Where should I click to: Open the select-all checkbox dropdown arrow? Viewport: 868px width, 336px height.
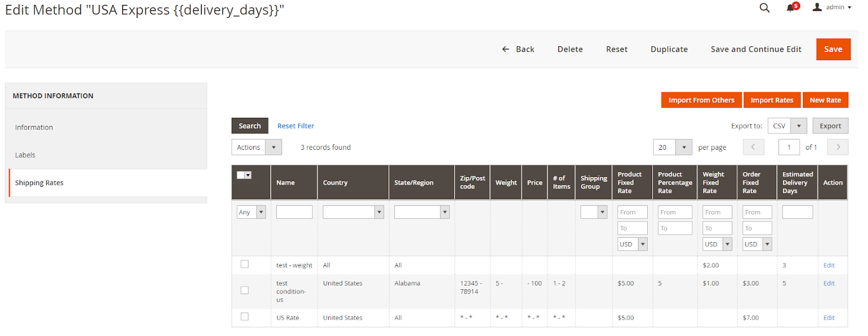pyautogui.click(x=248, y=175)
